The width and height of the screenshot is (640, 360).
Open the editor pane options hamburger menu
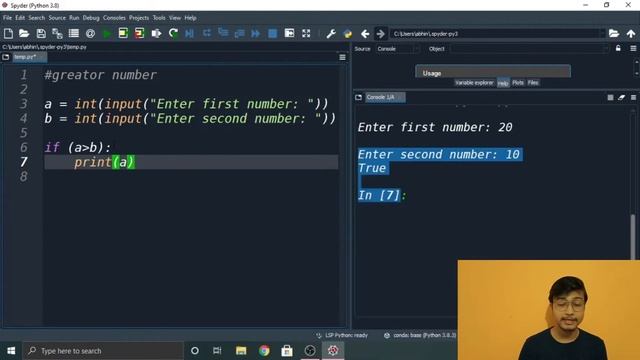(x=342, y=58)
